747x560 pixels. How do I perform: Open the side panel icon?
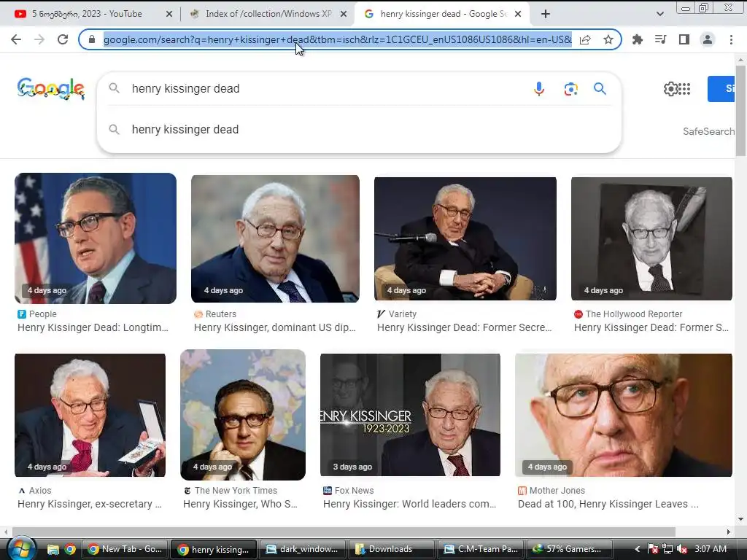[x=684, y=39]
